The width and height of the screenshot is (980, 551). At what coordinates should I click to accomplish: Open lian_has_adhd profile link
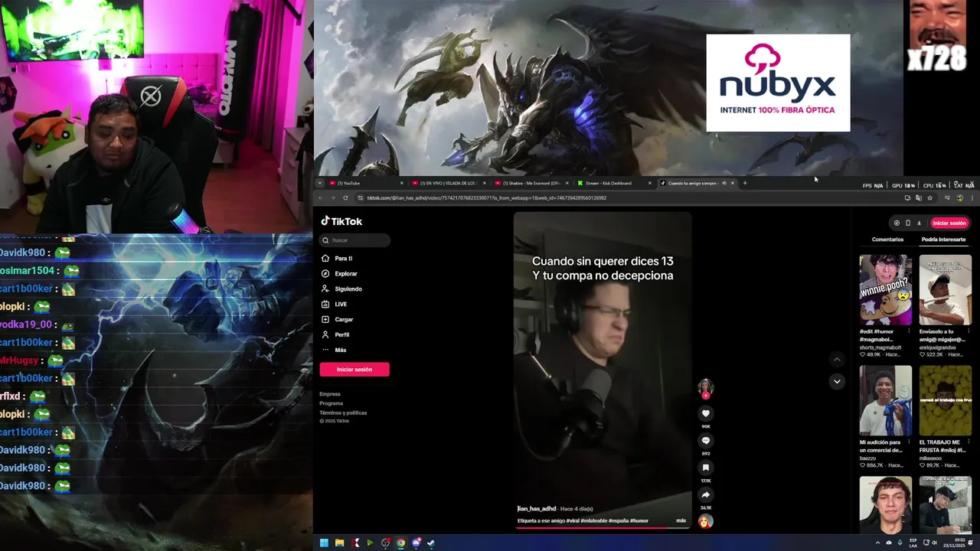536,509
